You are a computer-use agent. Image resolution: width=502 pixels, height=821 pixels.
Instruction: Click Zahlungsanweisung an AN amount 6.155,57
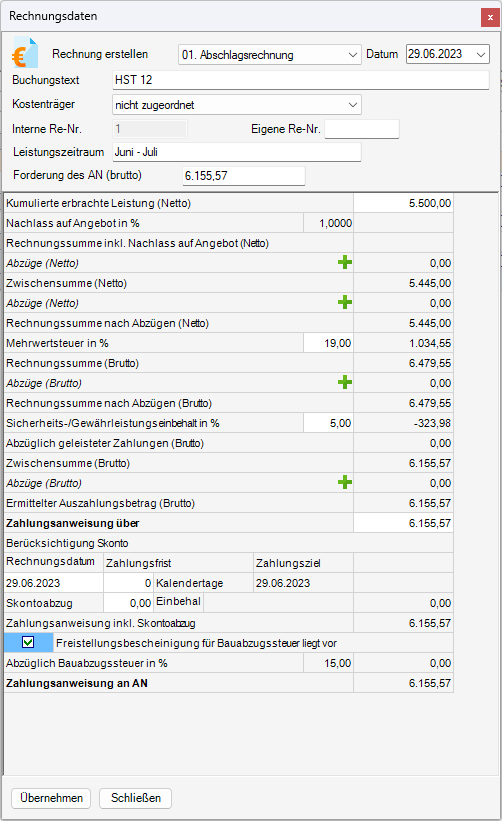point(403,683)
